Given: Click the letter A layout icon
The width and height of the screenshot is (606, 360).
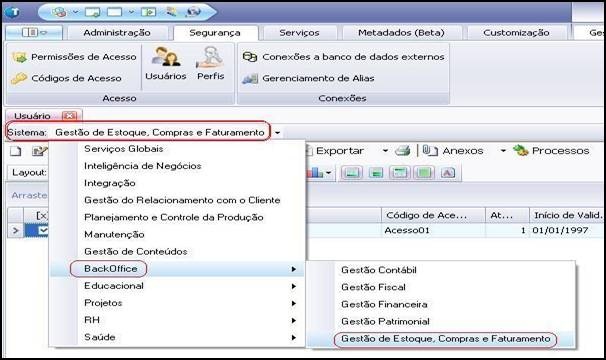Looking at the screenshot, I should pos(448,172).
